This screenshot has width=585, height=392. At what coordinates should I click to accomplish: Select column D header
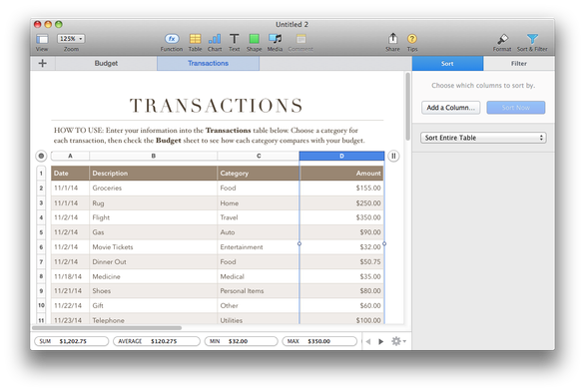341,156
